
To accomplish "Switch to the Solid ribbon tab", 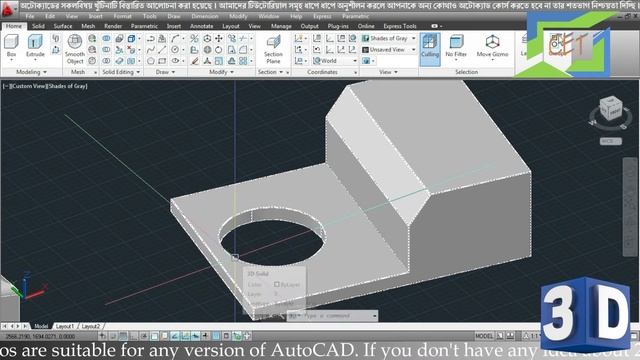I will [x=38, y=26].
